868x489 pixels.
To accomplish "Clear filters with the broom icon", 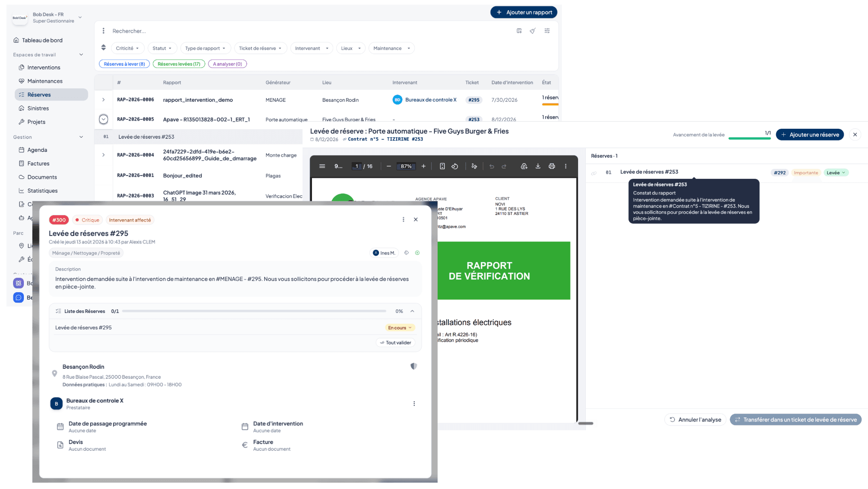I will (533, 31).
